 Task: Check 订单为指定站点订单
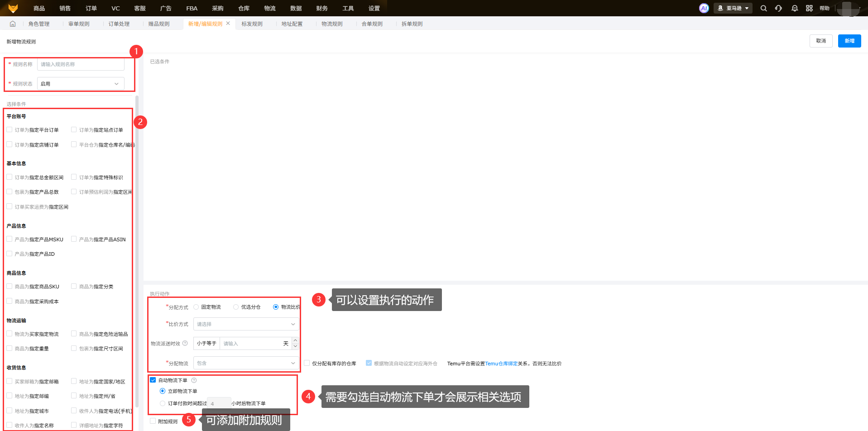click(x=74, y=130)
